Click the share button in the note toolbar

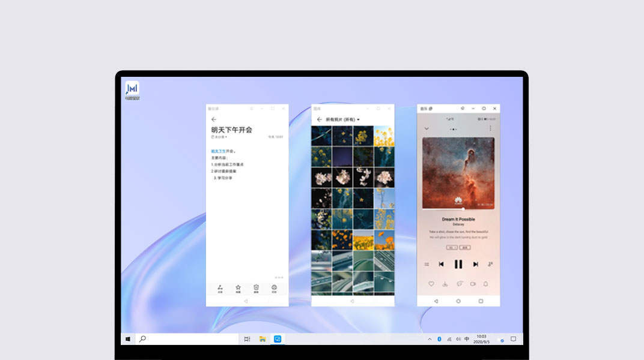[220, 289]
